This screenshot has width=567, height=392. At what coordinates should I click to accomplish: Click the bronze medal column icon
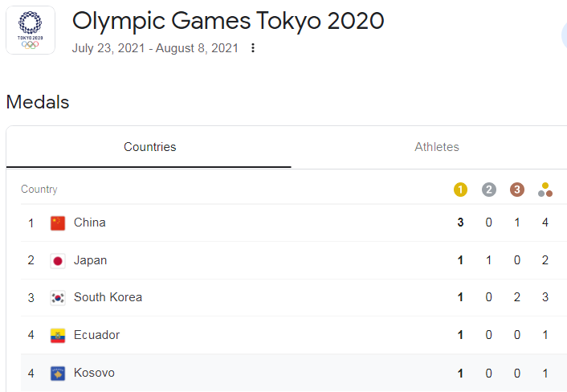tap(517, 190)
